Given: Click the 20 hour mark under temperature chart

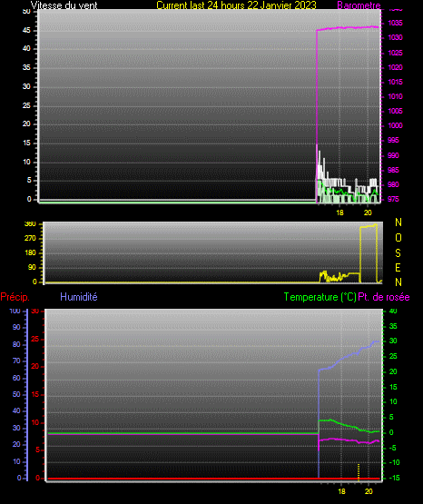Looking at the screenshot, I should tap(369, 491).
